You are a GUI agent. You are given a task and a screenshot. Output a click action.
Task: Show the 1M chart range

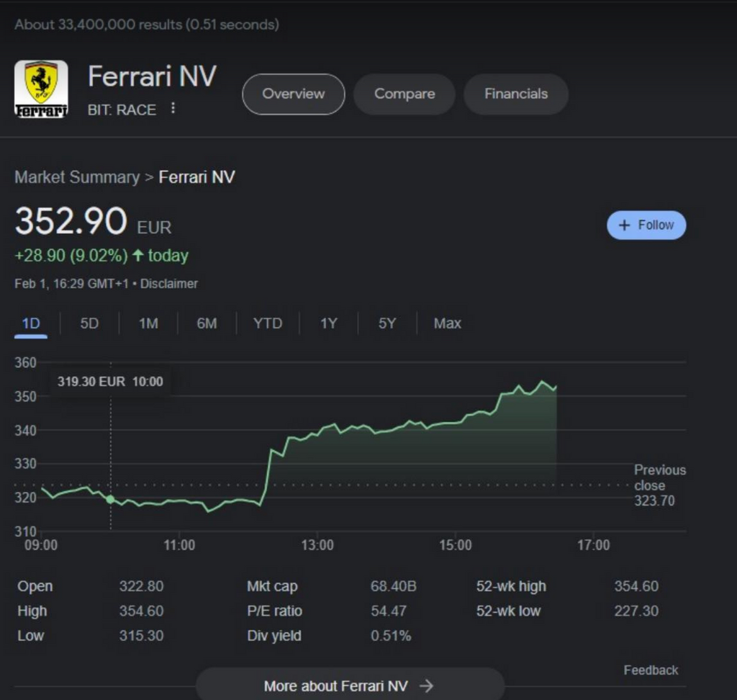click(148, 323)
